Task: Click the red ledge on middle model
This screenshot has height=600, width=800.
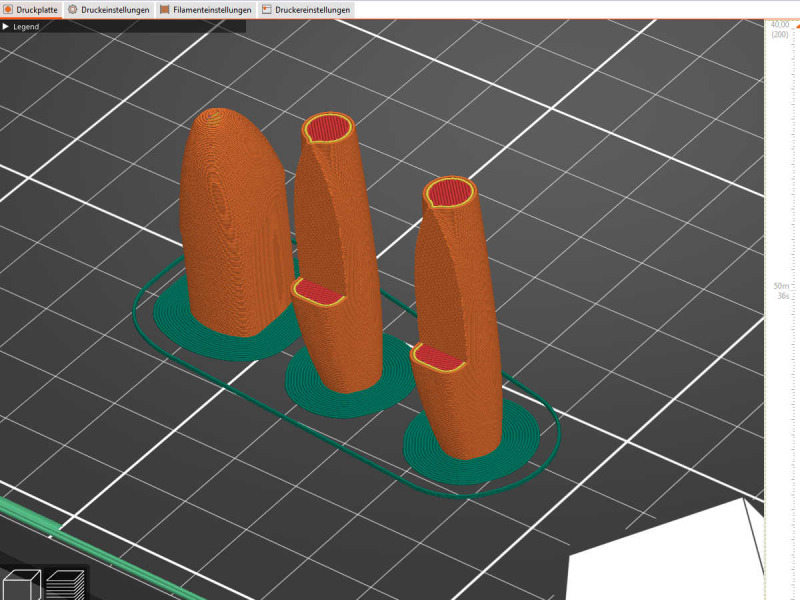Action: pos(318,289)
